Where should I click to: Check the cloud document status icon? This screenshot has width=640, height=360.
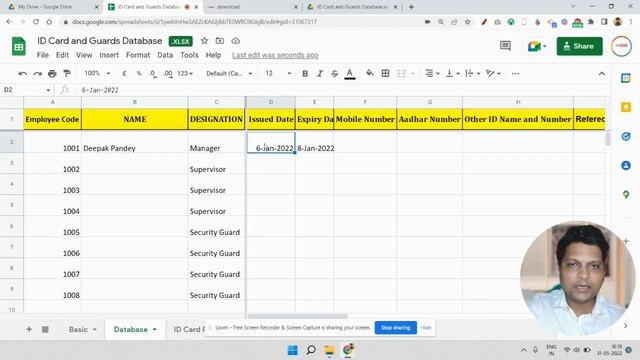[236, 41]
